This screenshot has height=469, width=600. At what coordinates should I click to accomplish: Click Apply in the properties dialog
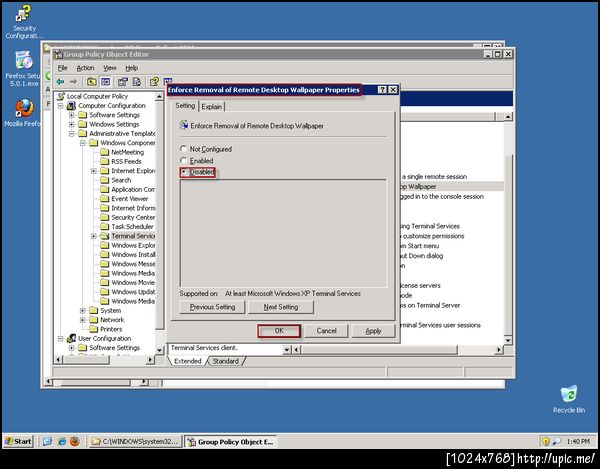coord(373,331)
